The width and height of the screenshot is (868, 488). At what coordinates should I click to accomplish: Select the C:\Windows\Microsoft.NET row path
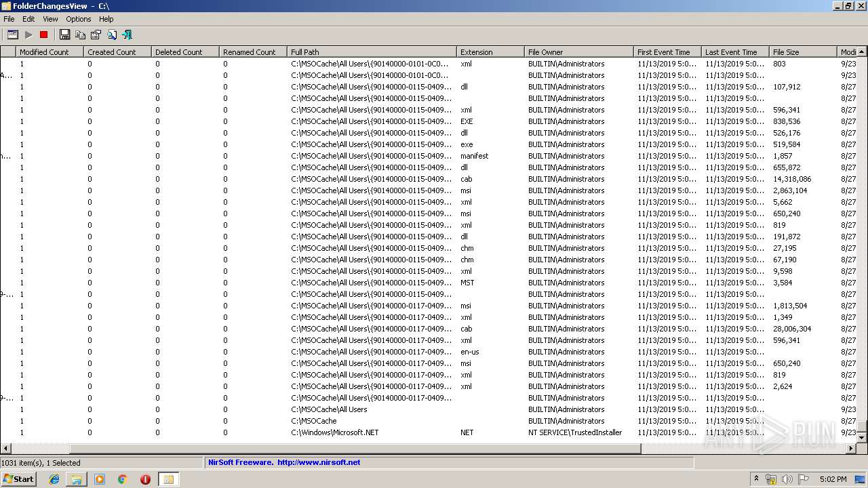coord(334,432)
